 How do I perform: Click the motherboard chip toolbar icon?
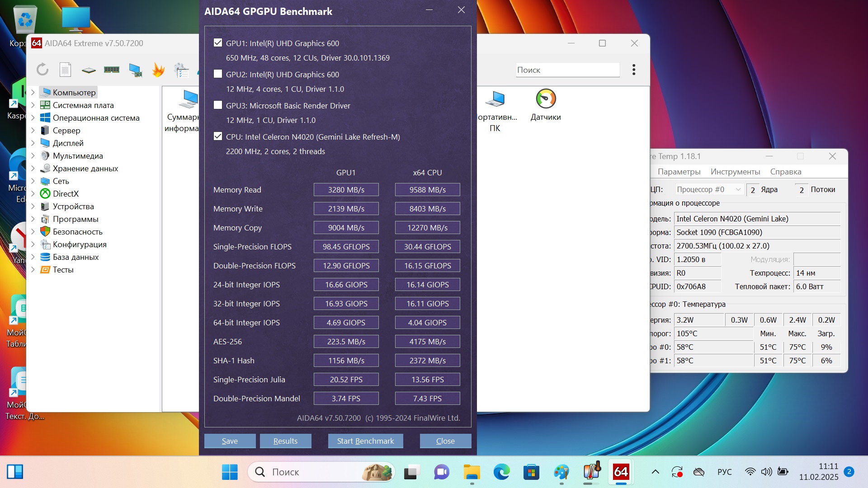pyautogui.click(x=89, y=70)
